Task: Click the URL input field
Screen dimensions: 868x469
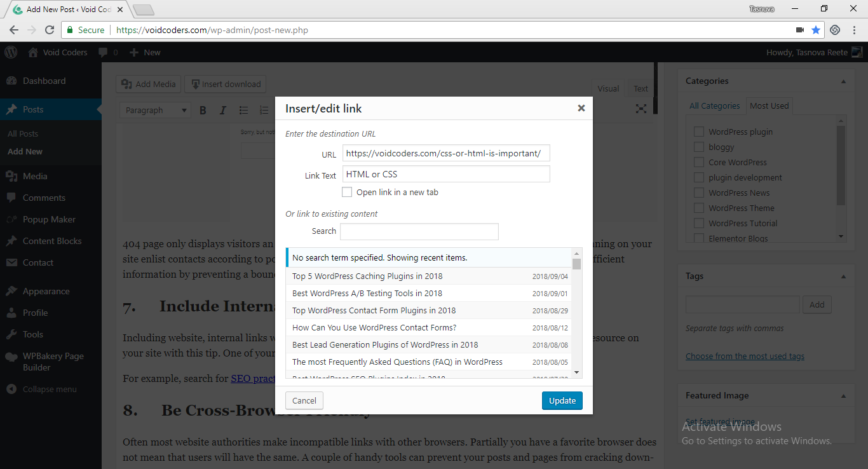Action: (446, 153)
